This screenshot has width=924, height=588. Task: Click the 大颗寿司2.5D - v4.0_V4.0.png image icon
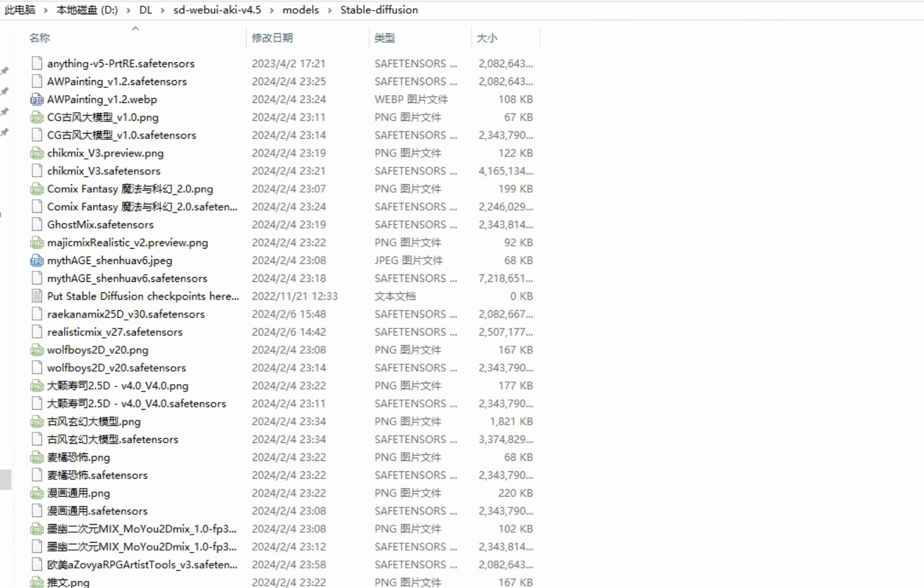pyautogui.click(x=36, y=386)
